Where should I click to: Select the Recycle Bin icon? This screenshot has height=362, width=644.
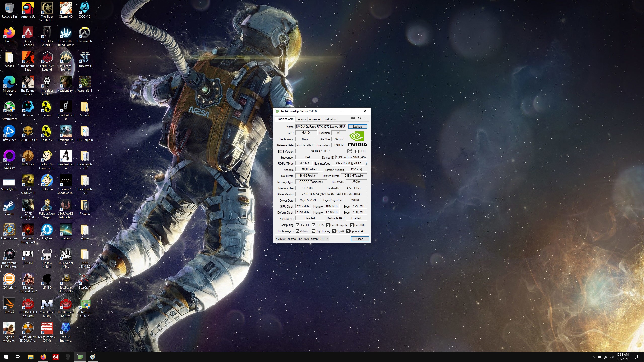(9, 10)
